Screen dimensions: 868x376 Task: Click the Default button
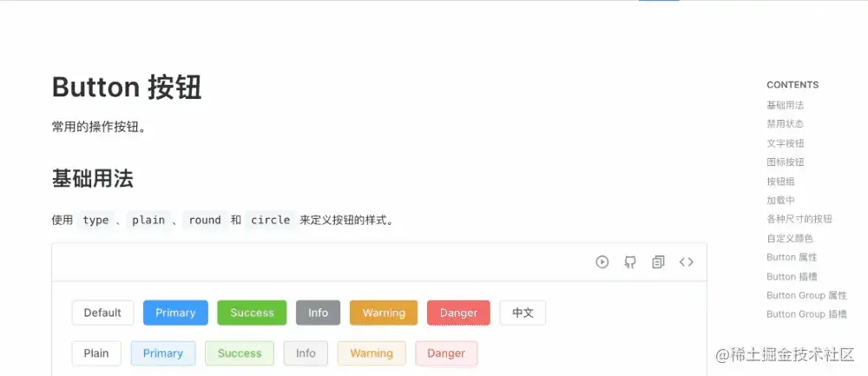103,313
